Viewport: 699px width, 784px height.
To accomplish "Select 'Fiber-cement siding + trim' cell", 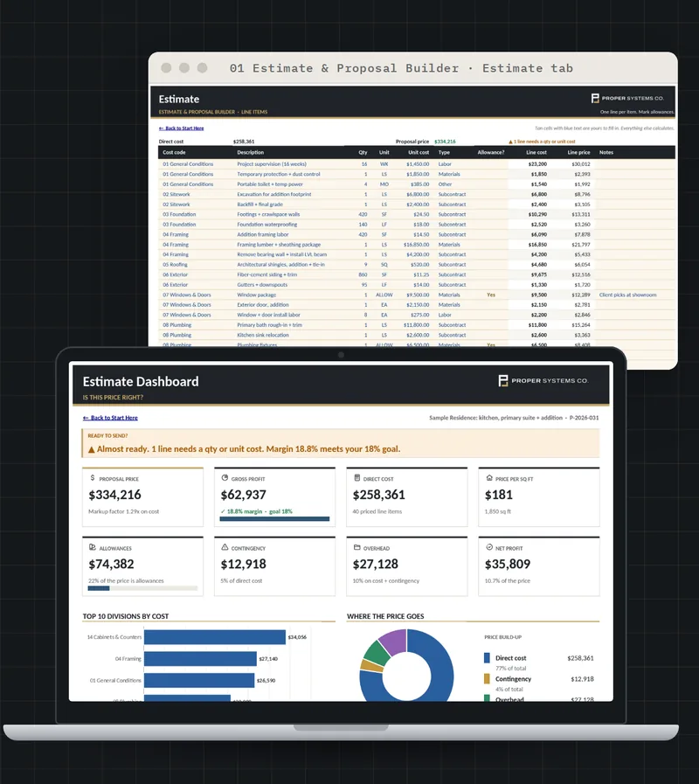I will 267,274.
